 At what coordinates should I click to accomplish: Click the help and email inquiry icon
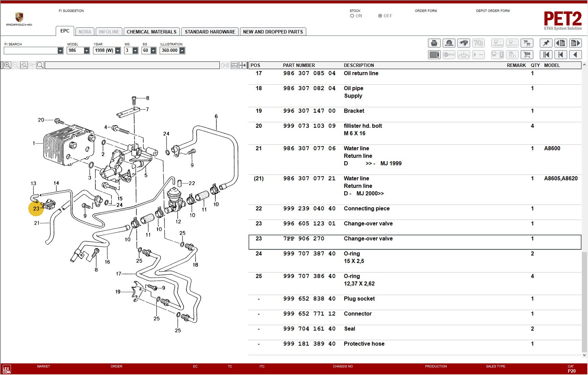point(478,43)
